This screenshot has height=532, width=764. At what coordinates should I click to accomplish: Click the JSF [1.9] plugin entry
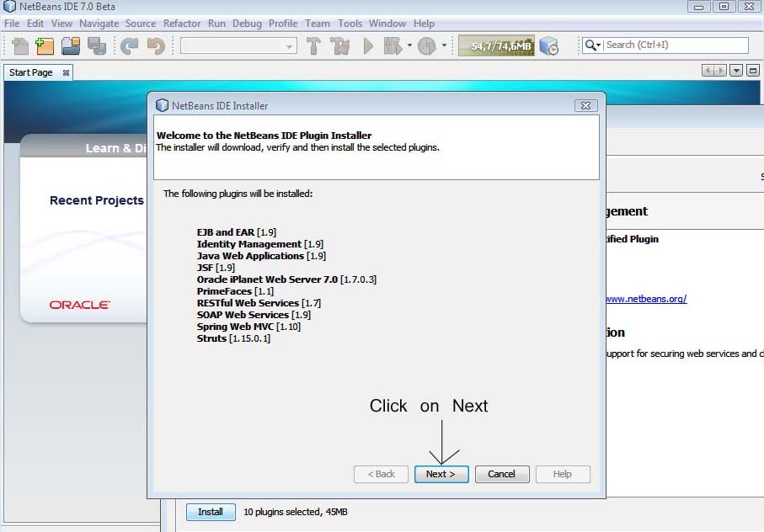click(x=216, y=267)
